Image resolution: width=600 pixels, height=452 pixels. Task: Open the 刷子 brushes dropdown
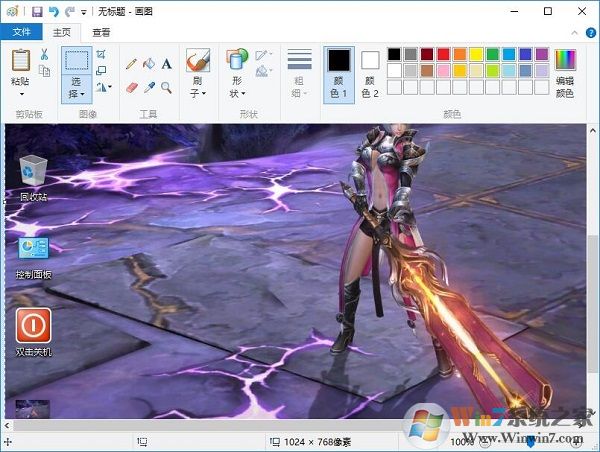(x=197, y=87)
